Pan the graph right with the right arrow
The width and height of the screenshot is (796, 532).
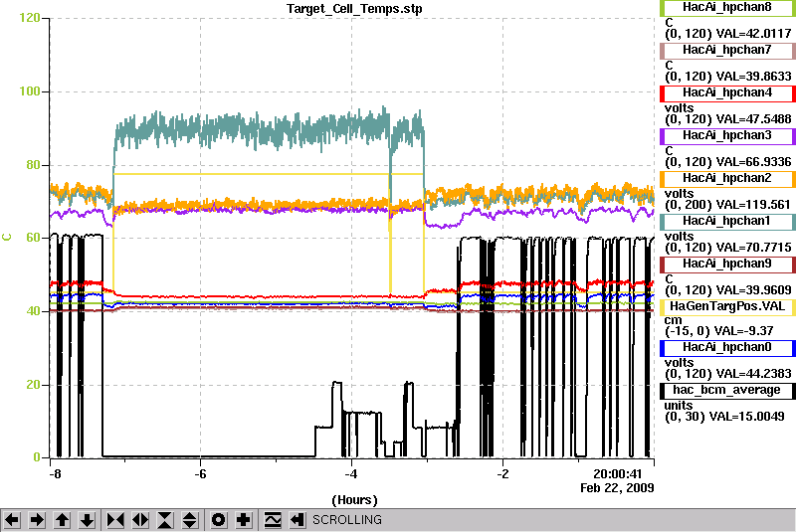click(37, 520)
